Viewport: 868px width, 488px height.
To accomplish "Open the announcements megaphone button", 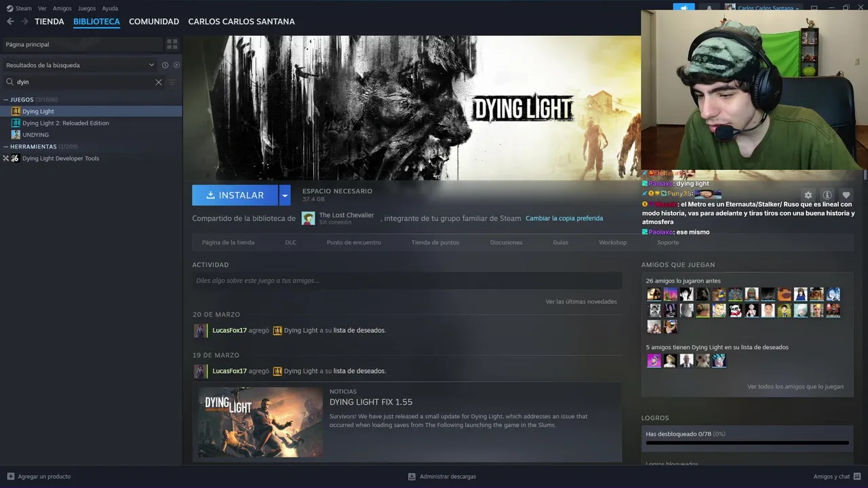I will click(684, 7).
